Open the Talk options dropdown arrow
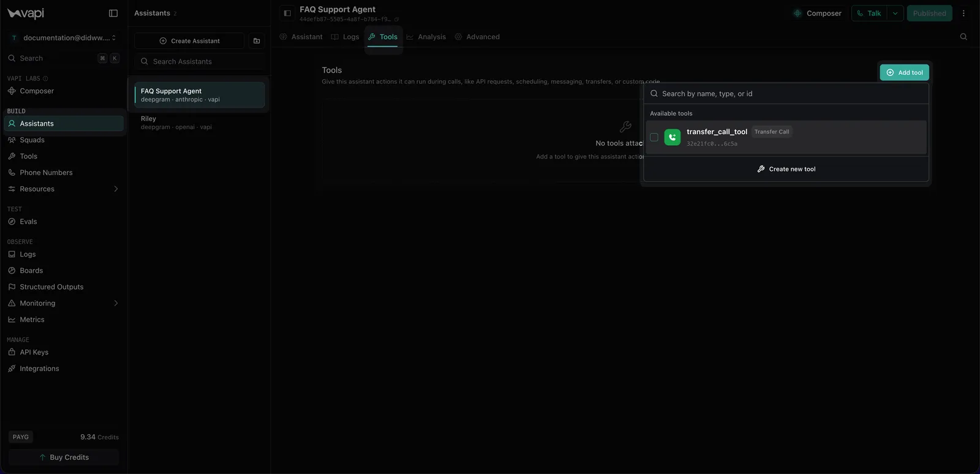Image resolution: width=980 pixels, height=474 pixels. pyautogui.click(x=895, y=13)
